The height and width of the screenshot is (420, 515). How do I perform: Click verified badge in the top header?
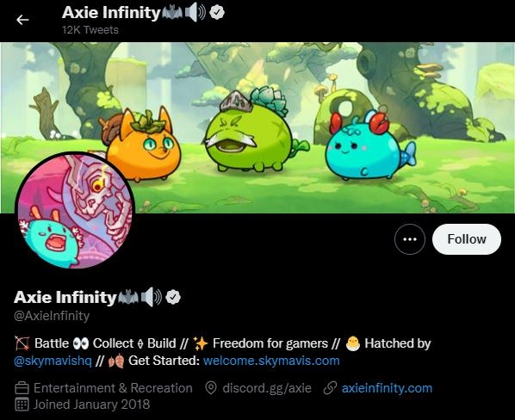217,13
